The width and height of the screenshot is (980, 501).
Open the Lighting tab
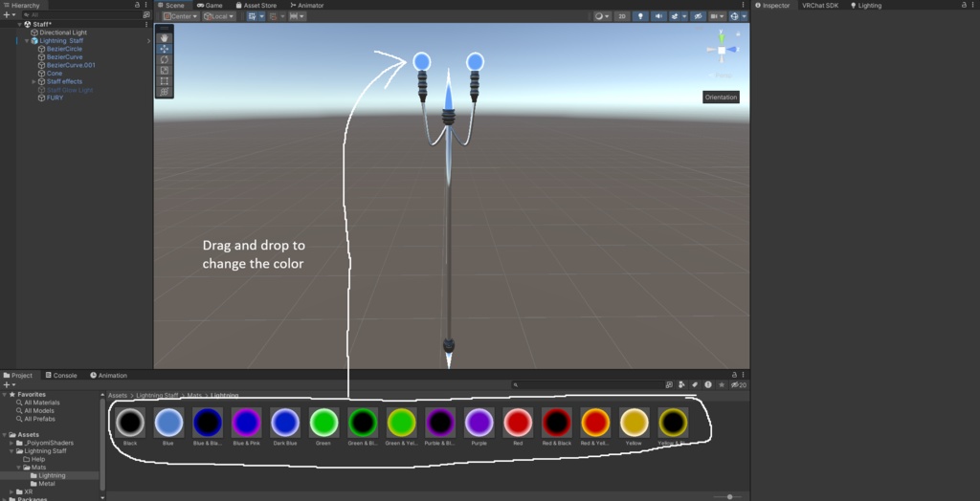pos(865,5)
